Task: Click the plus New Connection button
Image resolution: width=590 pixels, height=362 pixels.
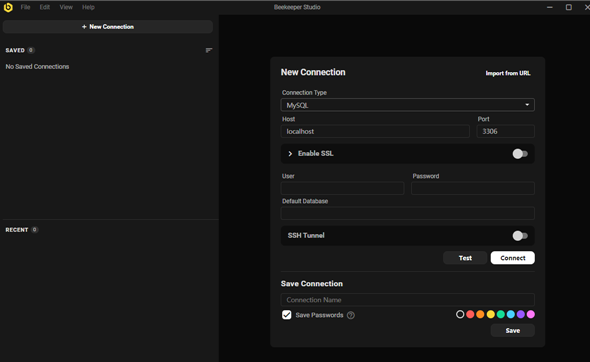Action: pos(108,27)
